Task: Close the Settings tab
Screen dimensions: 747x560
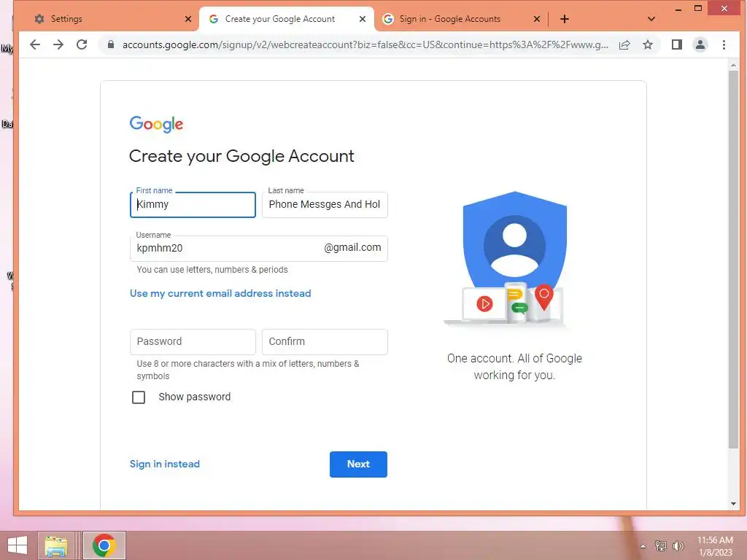Action: click(x=188, y=19)
